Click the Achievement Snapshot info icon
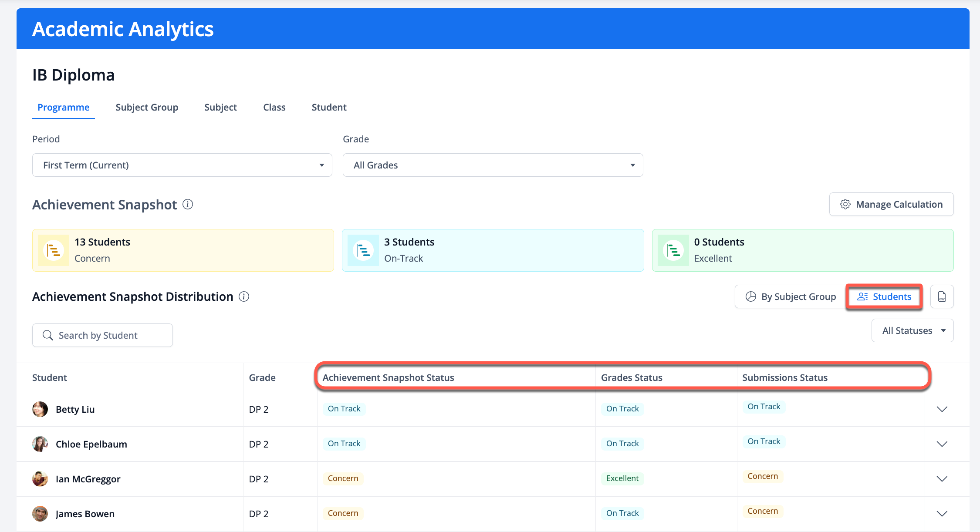The image size is (980, 532). click(188, 204)
